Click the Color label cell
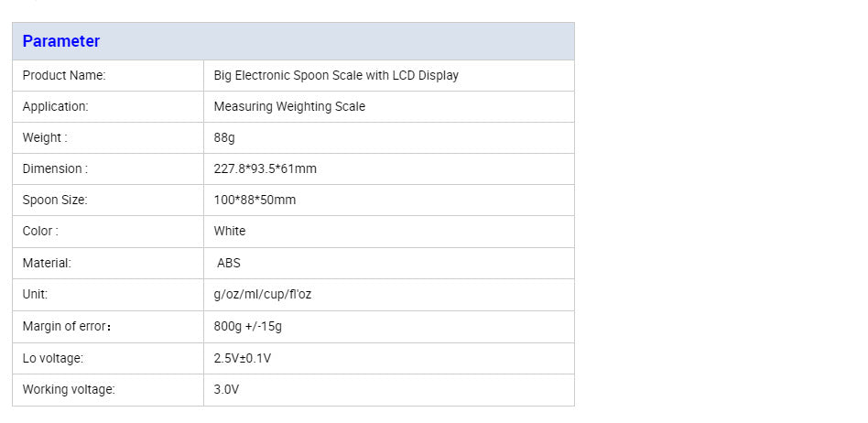 click(40, 231)
